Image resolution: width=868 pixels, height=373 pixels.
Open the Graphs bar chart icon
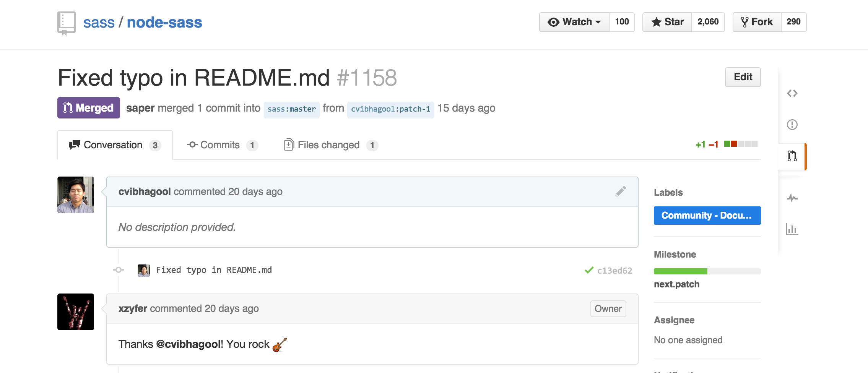point(792,229)
